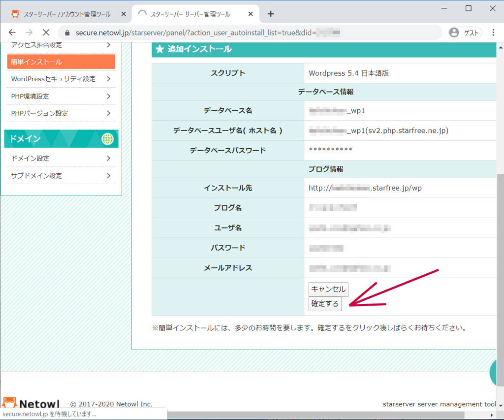504x420 pixels.
Task: Click 'starserver server management tool' footer text
Action: 440,404
